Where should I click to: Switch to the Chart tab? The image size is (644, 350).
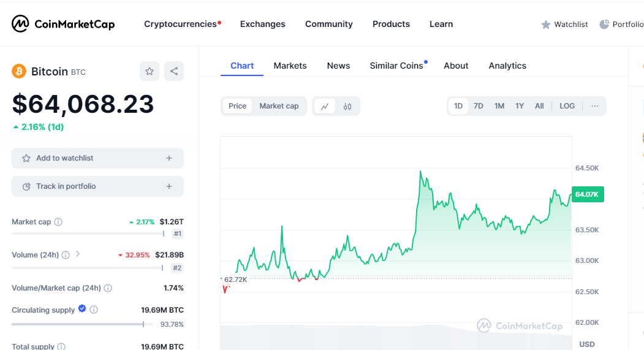(x=242, y=66)
